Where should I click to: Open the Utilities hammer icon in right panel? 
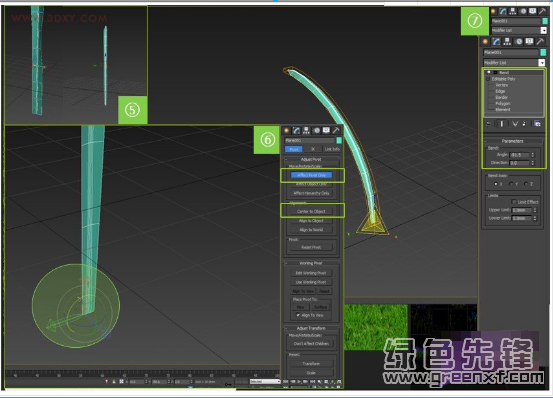tap(540, 42)
